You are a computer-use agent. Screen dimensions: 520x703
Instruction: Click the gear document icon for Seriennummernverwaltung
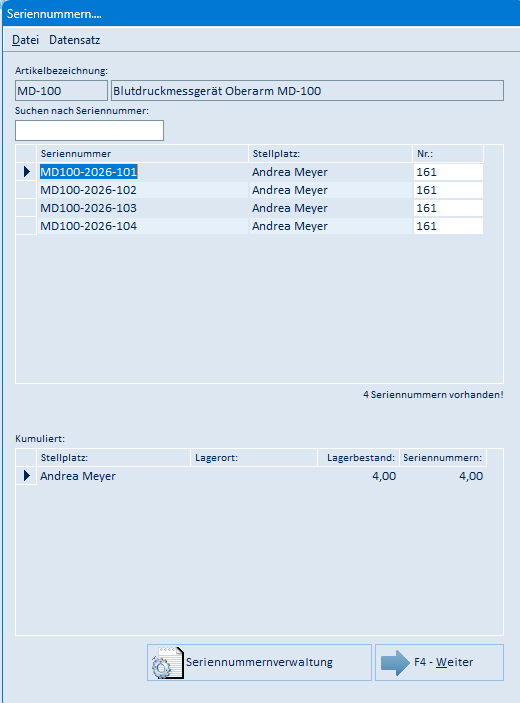coord(168,663)
